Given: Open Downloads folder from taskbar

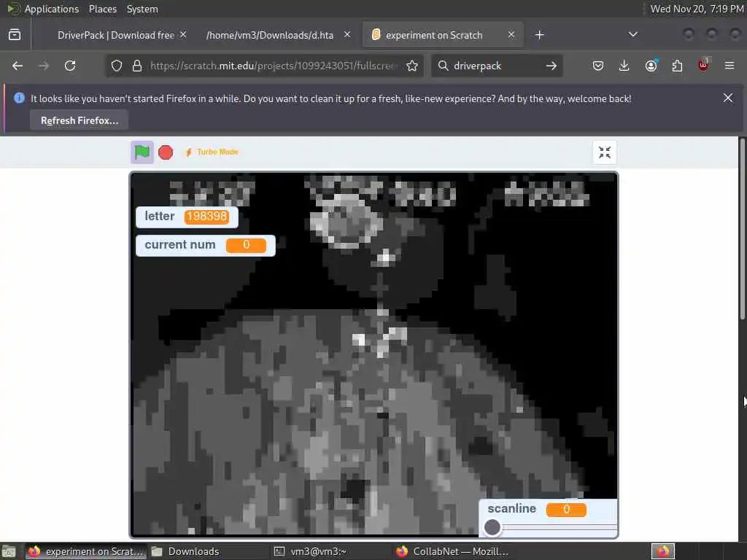Looking at the screenshot, I should tap(186, 551).
